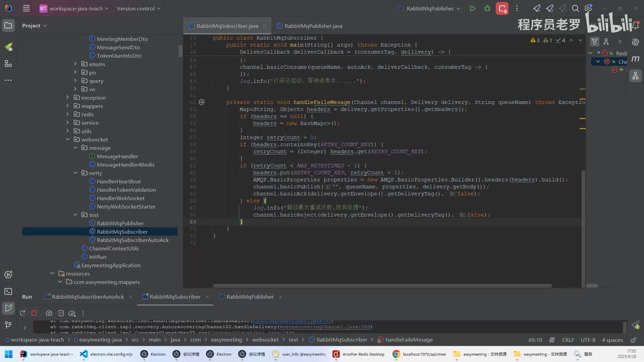Open NettyWebSocketStarter in project tree
644x362 pixels.
pyautogui.click(x=126, y=207)
